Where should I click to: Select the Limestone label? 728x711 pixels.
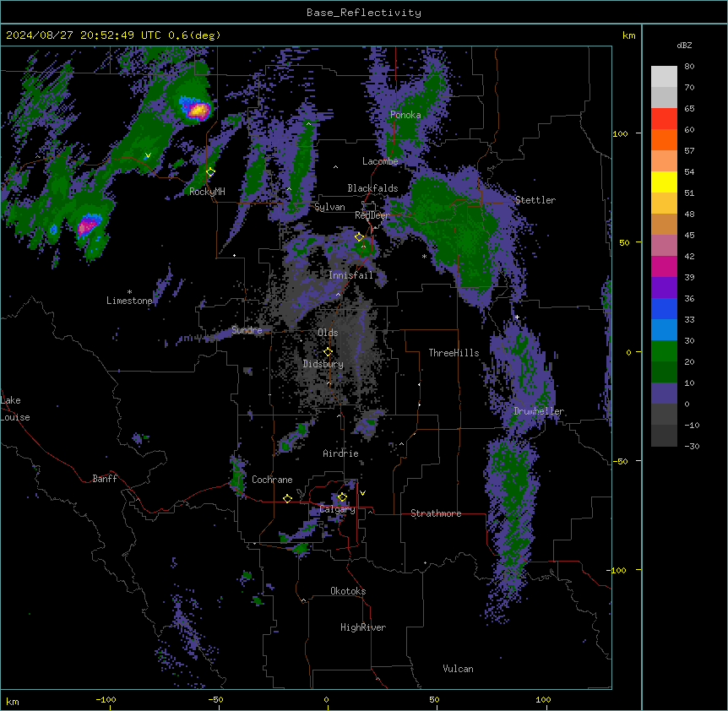click(x=129, y=301)
